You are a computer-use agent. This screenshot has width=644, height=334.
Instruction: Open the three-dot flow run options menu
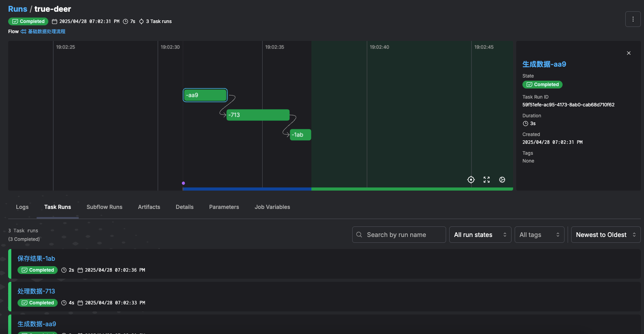[633, 19]
